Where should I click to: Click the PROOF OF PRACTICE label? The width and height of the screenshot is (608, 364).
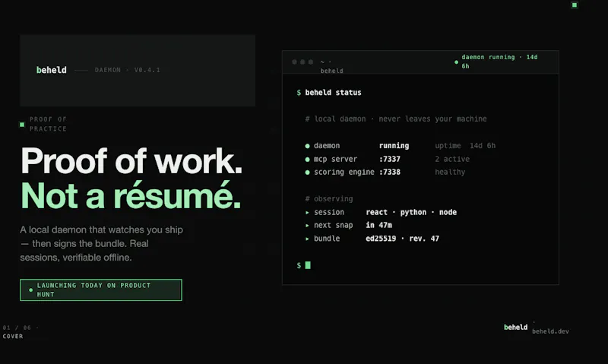click(48, 124)
